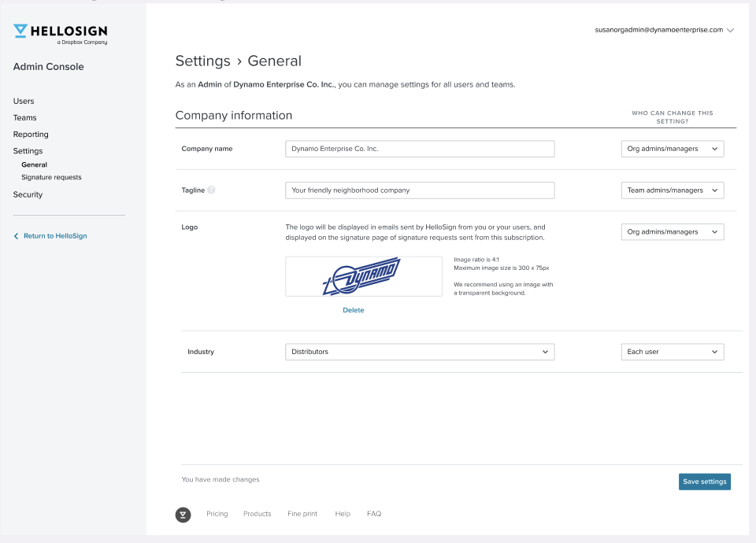The height and width of the screenshot is (543, 756).
Task: Click the HelloSign logo in the sidebar
Action: [61, 34]
